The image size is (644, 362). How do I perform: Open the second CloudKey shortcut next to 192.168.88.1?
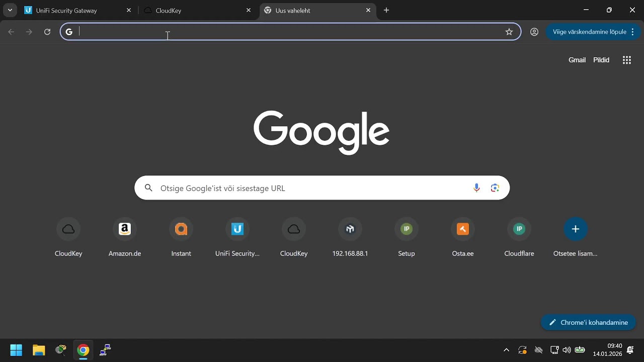294,237
